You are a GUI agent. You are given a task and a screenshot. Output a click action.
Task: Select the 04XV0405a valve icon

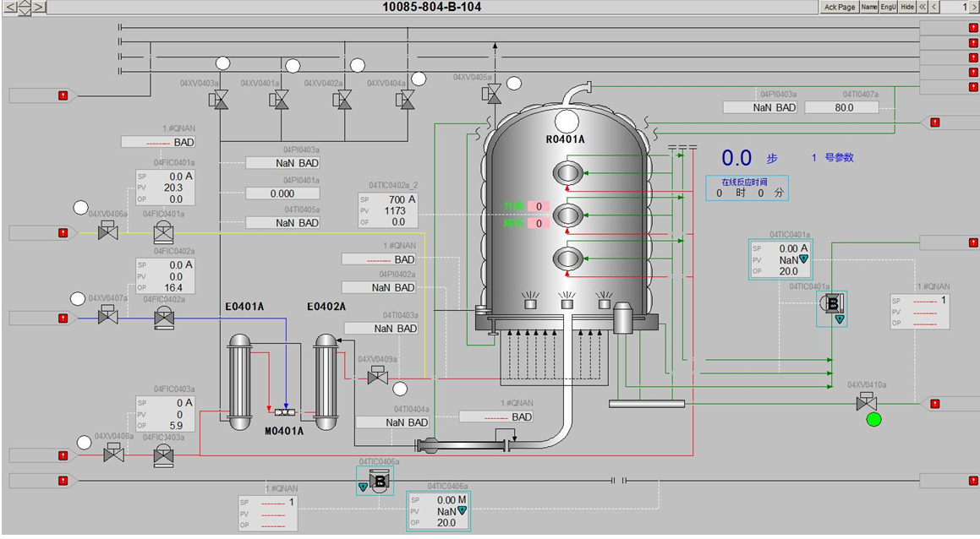[x=493, y=94]
